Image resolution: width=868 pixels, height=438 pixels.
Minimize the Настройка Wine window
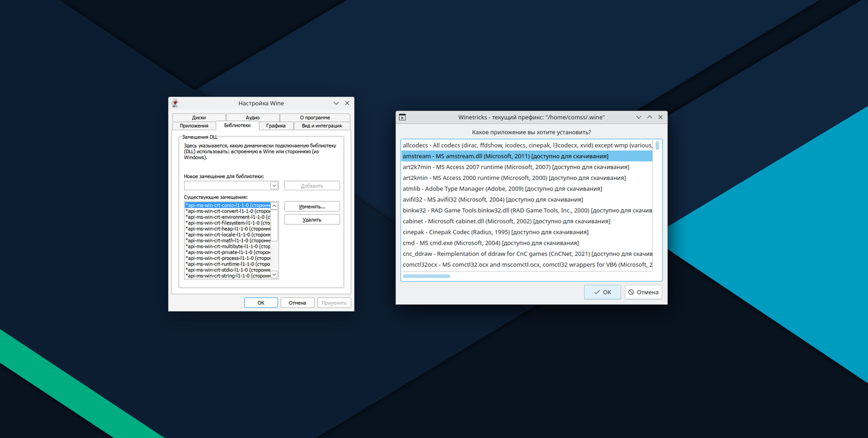tap(336, 103)
